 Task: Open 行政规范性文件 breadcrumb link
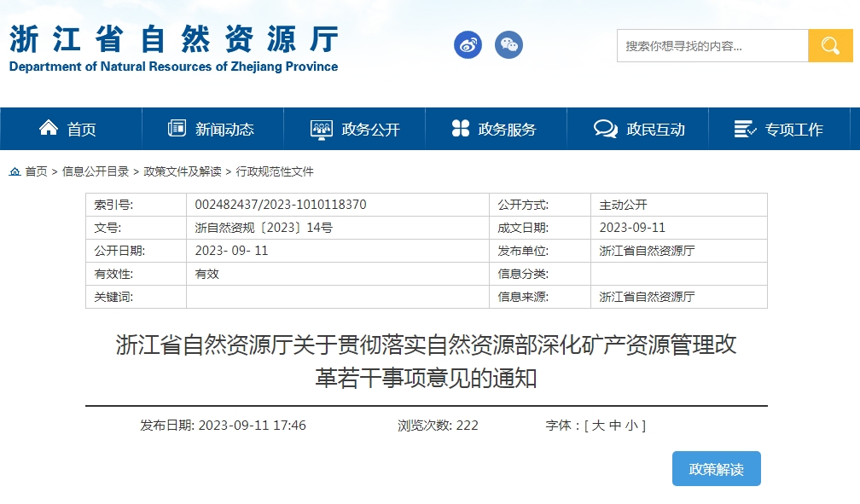click(275, 171)
